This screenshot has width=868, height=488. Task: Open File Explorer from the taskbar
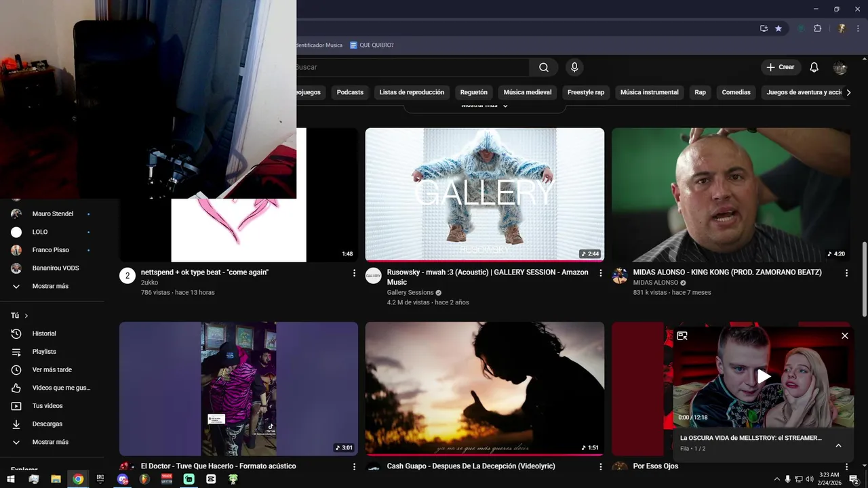[x=56, y=479]
